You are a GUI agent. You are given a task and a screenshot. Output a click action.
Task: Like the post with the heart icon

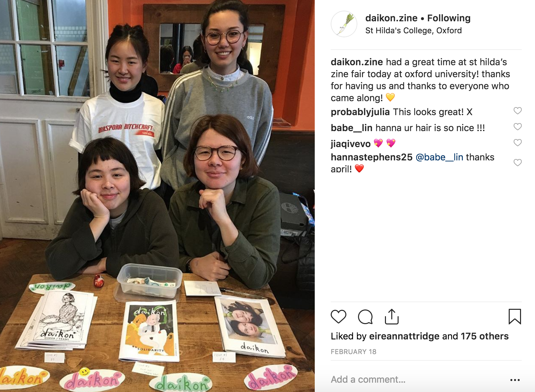pyautogui.click(x=338, y=316)
